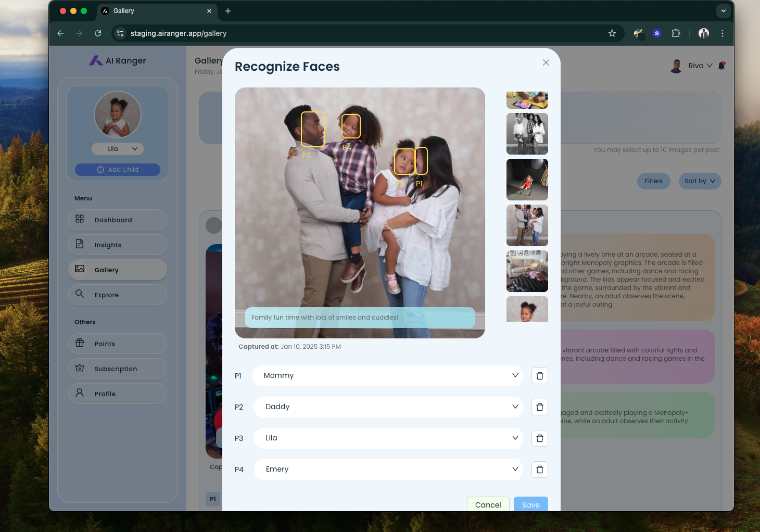Open the Filters button

click(x=654, y=181)
